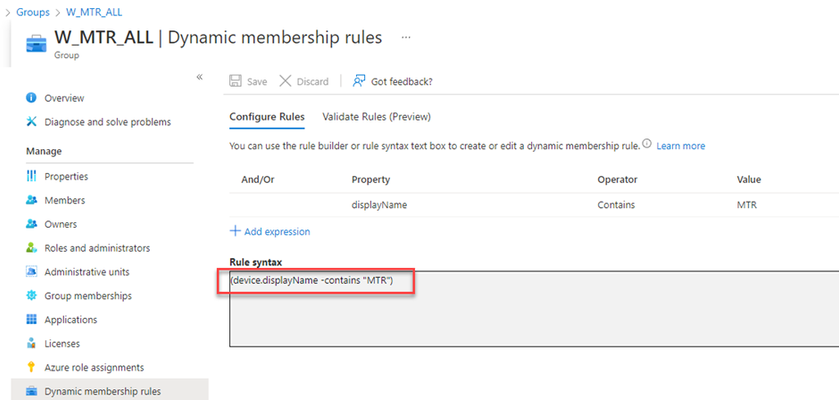Open the Members page
Image resolution: width=839 pixels, height=400 pixels.
(x=65, y=200)
